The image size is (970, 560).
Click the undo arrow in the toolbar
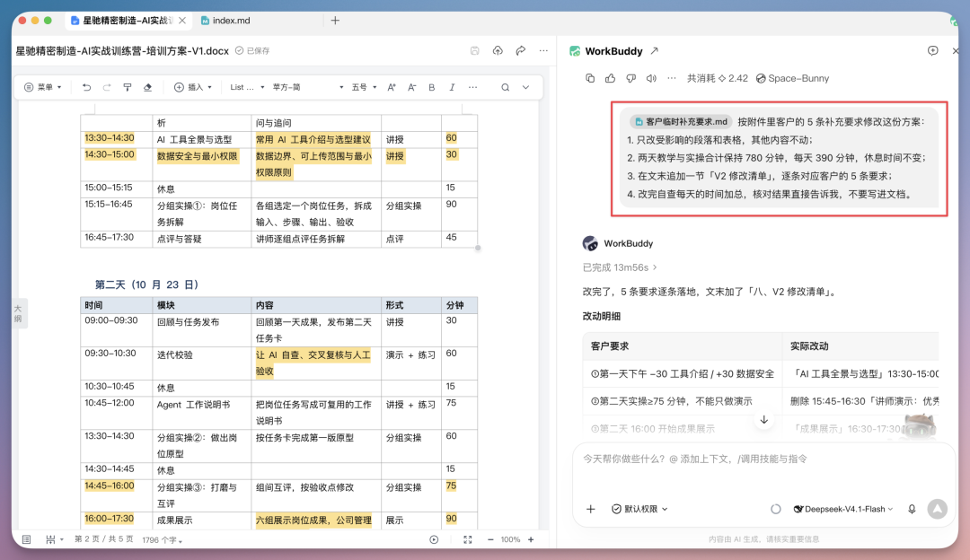pos(86,87)
